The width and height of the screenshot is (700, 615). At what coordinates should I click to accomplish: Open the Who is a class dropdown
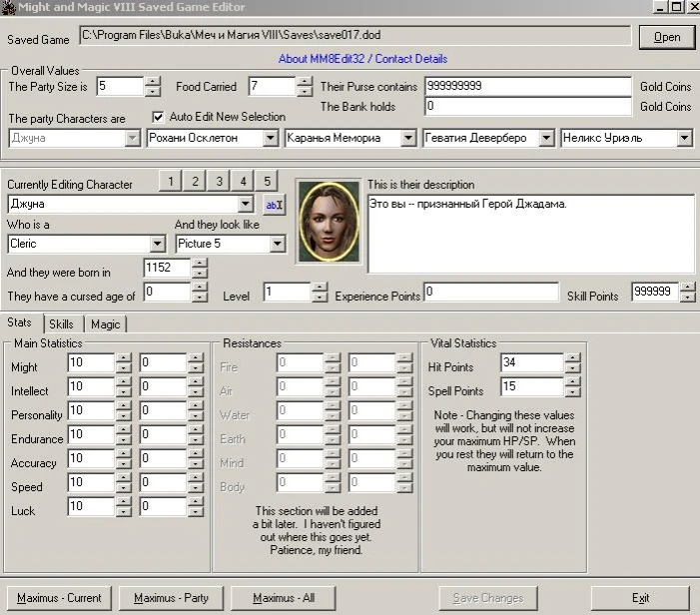pos(157,244)
